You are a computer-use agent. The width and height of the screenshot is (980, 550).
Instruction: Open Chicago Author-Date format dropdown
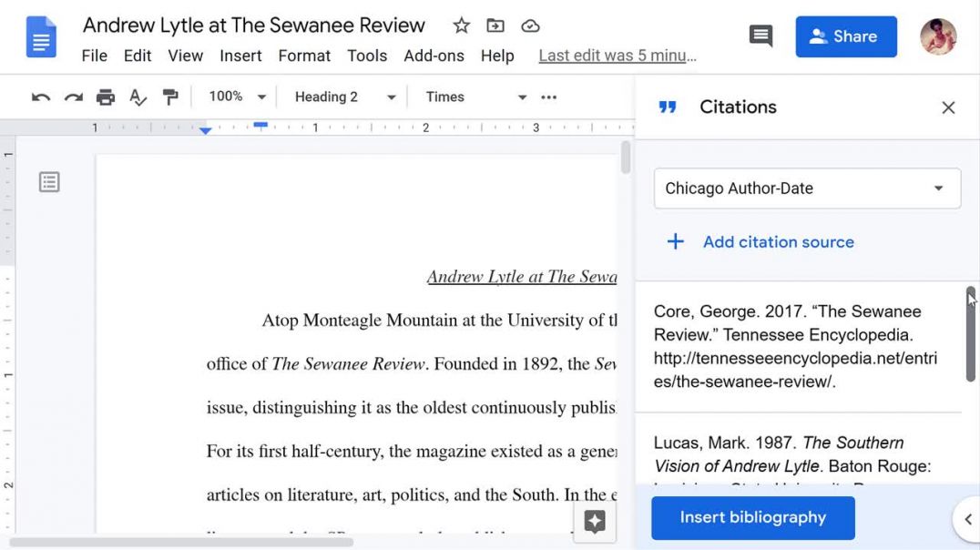(x=807, y=188)
